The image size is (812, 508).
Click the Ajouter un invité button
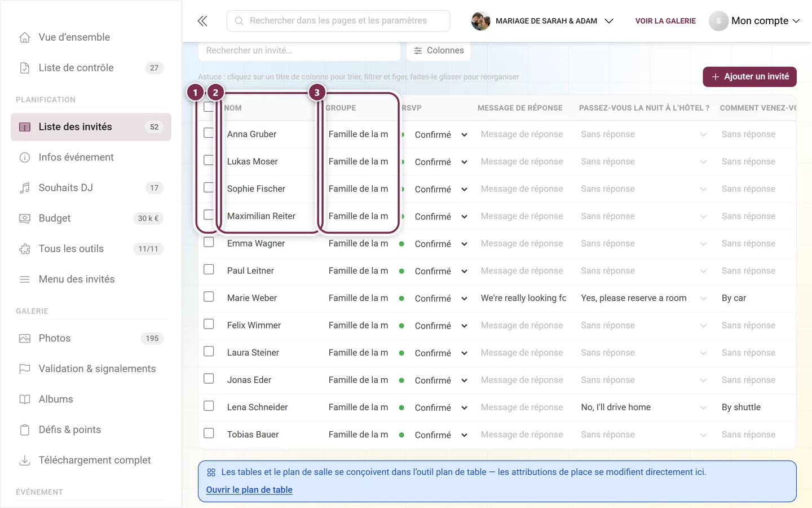point(749,77)
